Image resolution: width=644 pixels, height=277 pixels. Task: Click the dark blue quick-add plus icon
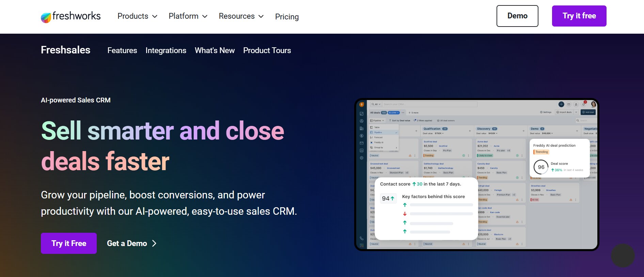point(561,104)
